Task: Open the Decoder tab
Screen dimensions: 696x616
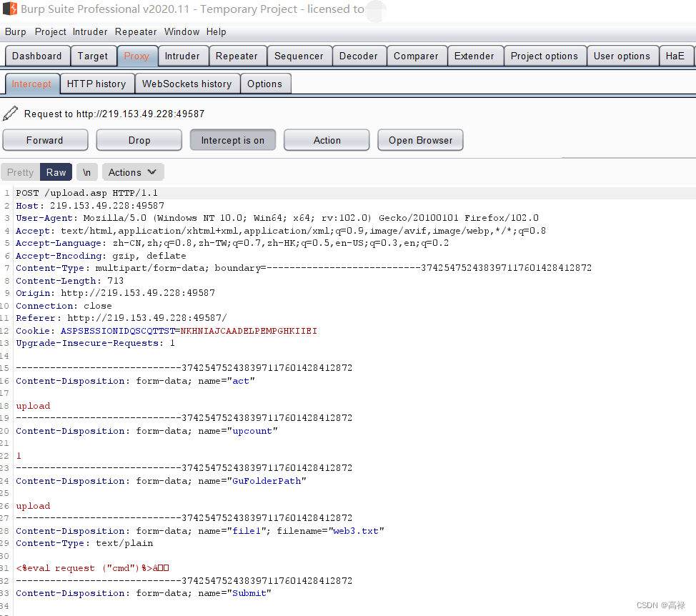Action: (x=359, y=56)
